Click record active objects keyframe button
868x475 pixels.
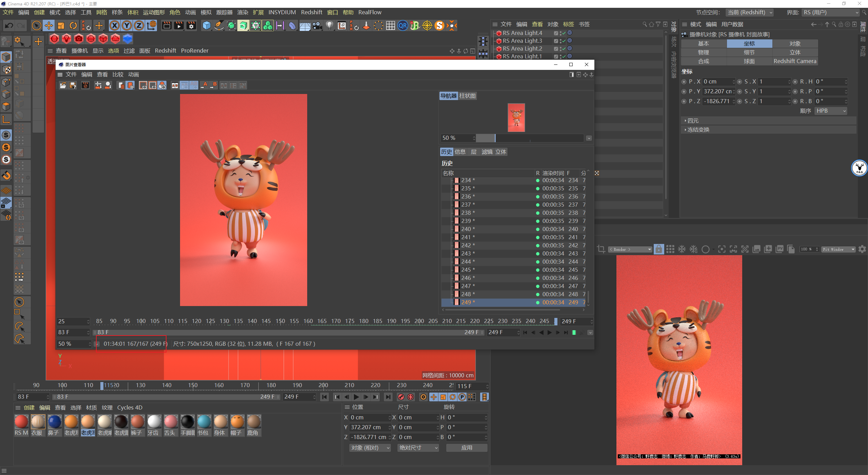tap(401, 397)
